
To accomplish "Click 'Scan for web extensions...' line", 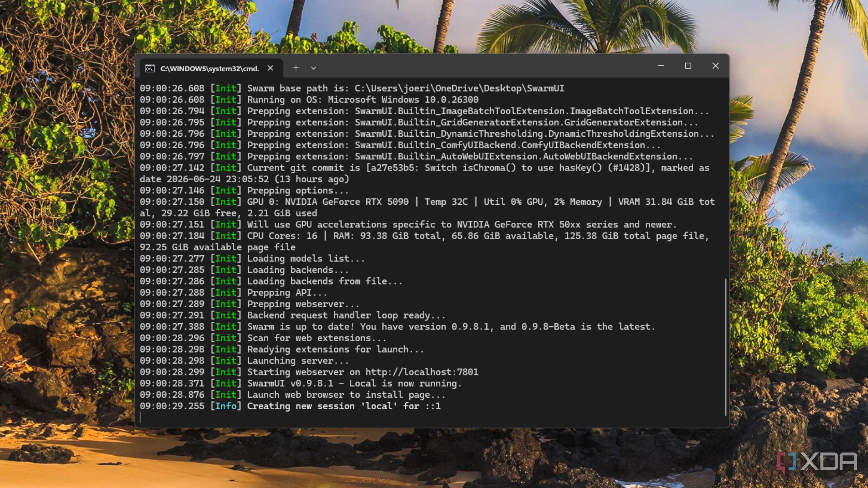I will pyautogui.click(x=263, y=338).
